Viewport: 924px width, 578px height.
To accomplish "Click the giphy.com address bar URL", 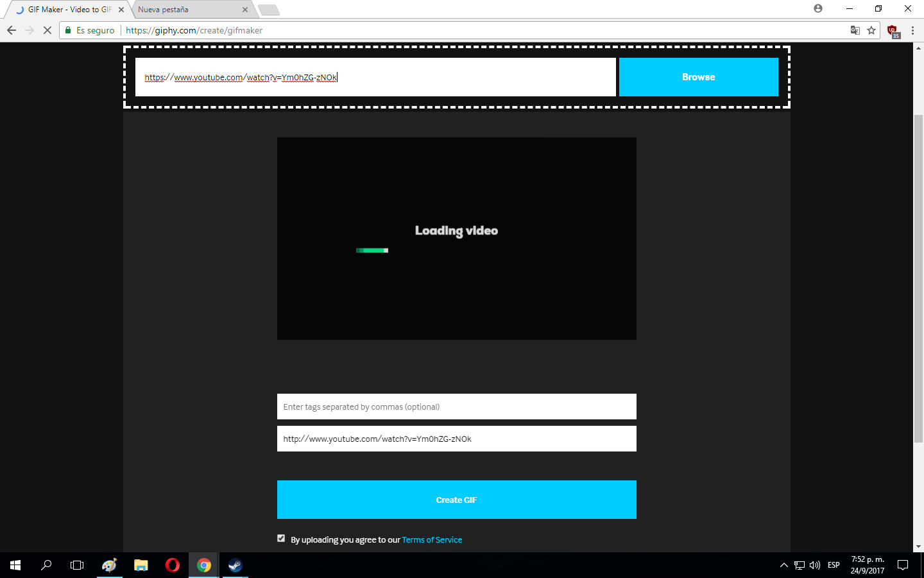I will tap(194, 30).
